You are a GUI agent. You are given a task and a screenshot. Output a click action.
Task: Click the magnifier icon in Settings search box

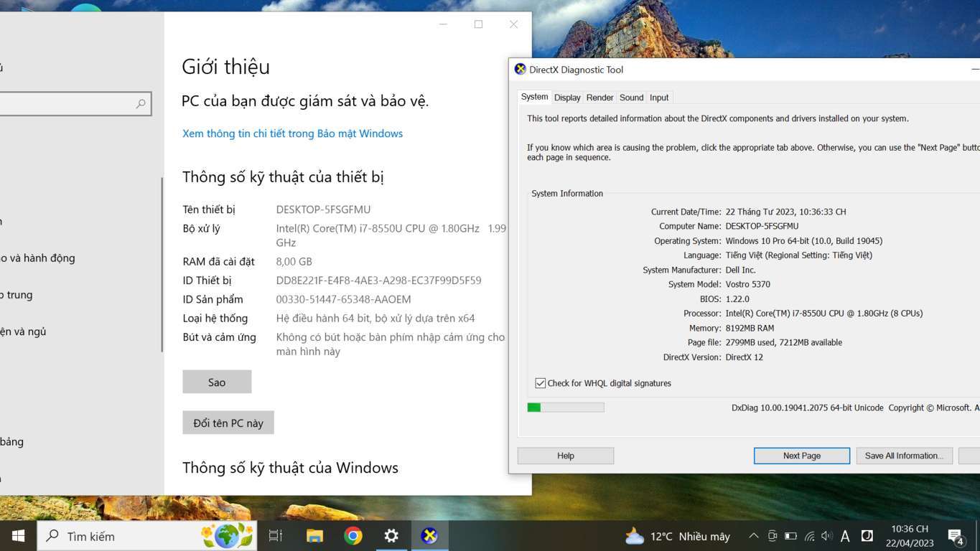tap(141, 104)
